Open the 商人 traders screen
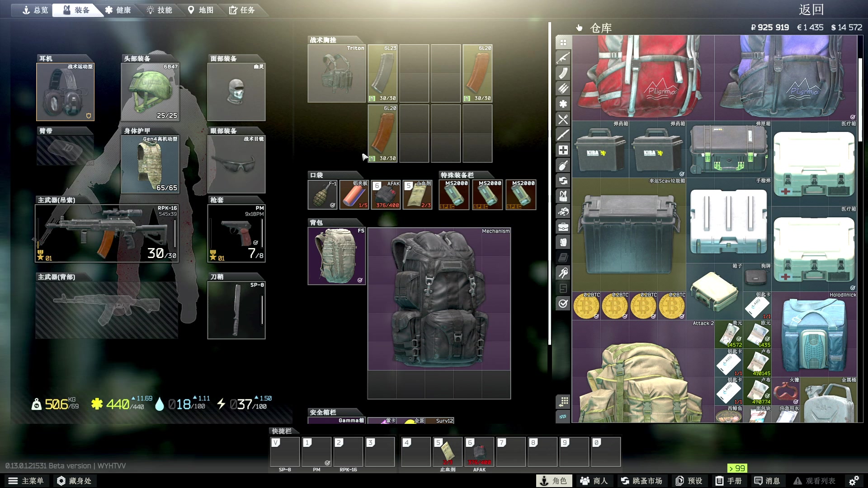The width and height of the screenshot is (868, 488). (x=594, y=481)
